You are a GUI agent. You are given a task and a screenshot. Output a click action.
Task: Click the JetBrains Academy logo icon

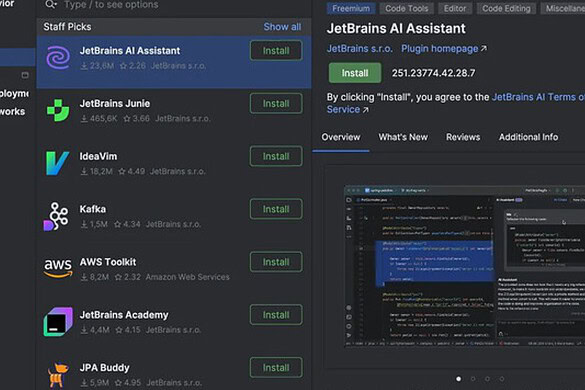click(x=58, y=322)
